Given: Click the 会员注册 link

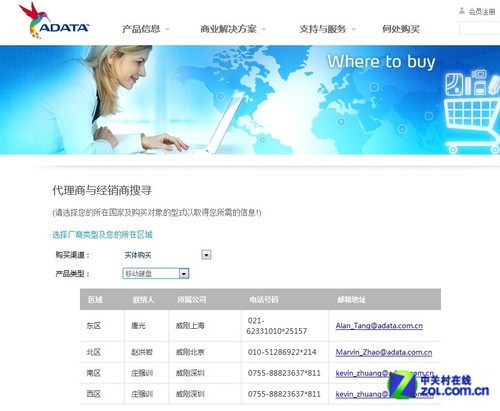Looking at the screenshot, I should click(482, 12).
